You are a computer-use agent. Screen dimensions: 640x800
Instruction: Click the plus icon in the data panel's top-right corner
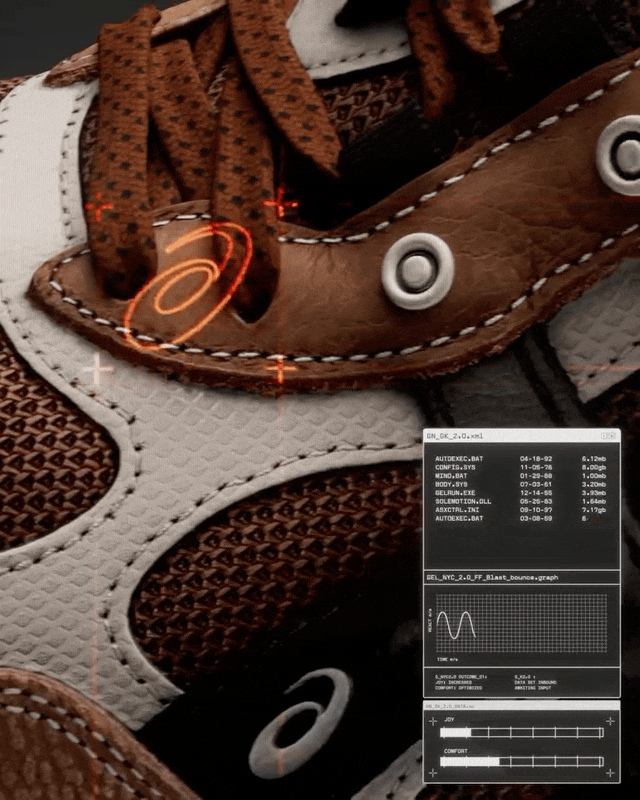tap(610, 721)
